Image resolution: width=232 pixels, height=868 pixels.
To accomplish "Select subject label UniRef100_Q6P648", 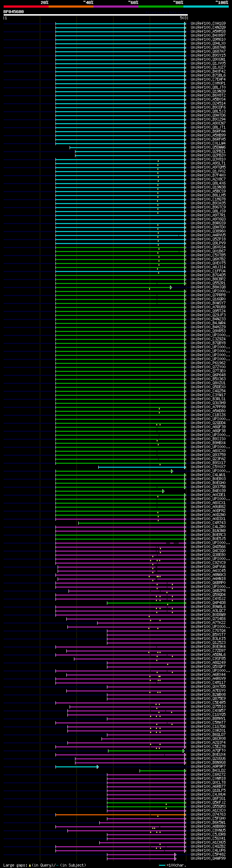I will click(x=208, y=375).
